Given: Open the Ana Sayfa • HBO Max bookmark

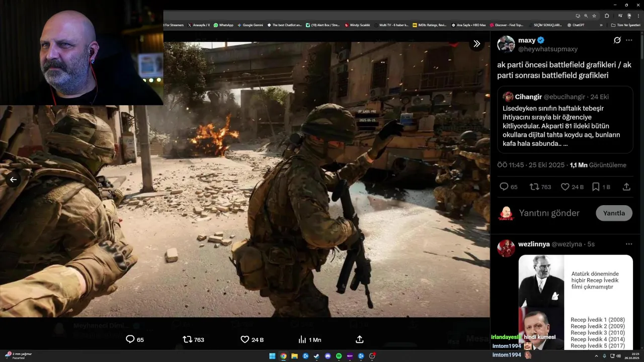Looking at the screenshot, I should (468, 25).
